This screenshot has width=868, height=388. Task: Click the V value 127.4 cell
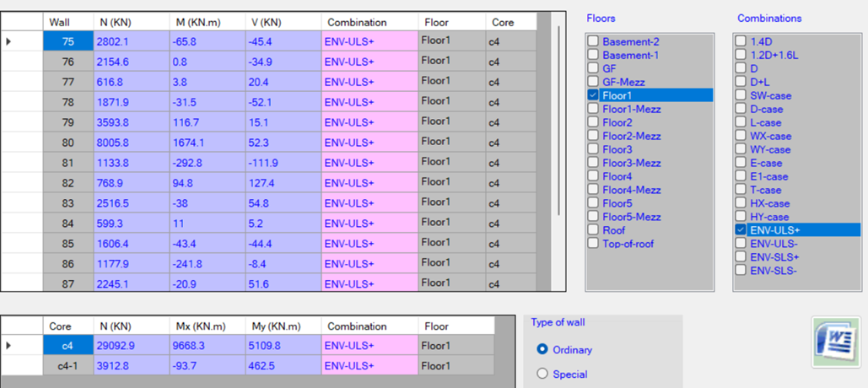tap(283, 183)
